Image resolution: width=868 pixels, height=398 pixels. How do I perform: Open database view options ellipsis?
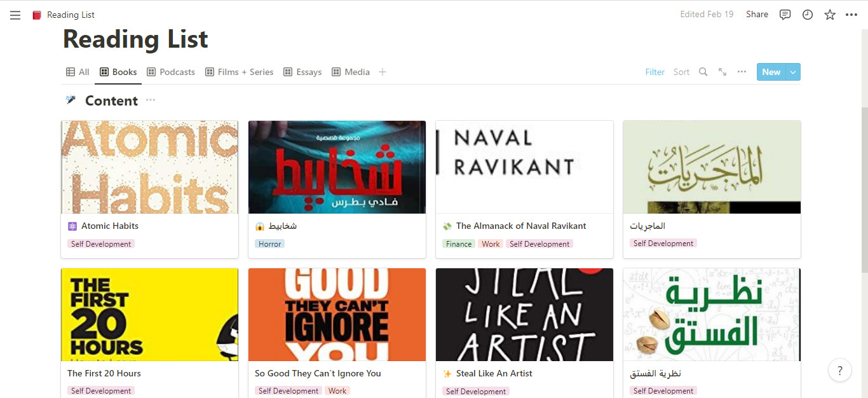point(742,72)
